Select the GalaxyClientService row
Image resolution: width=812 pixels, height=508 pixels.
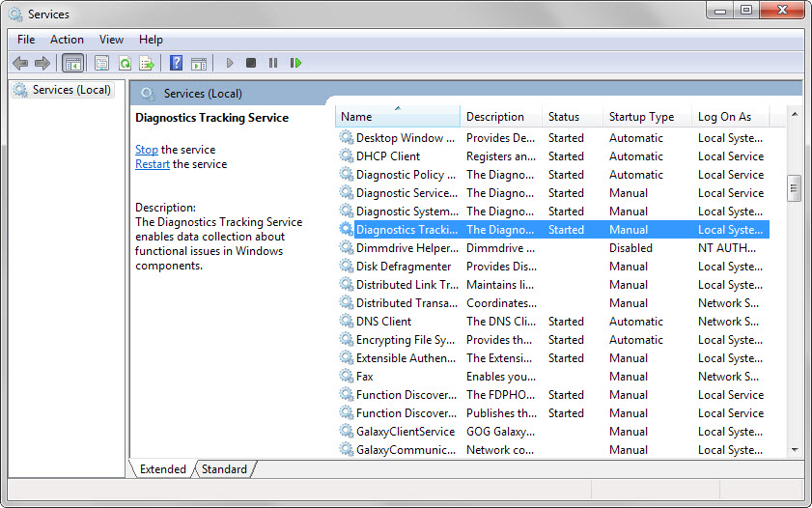tap(553, 432)
